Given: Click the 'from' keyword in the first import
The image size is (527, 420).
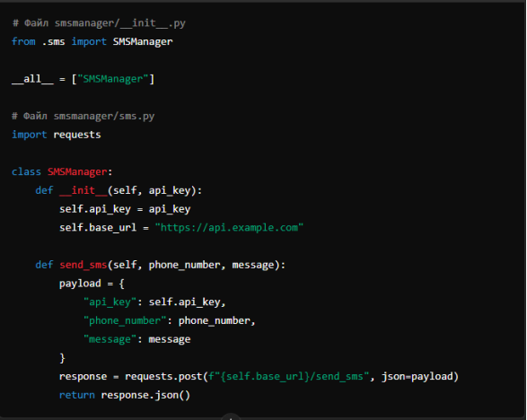Looking at the screenshot, I should click(x=23, y=41).
